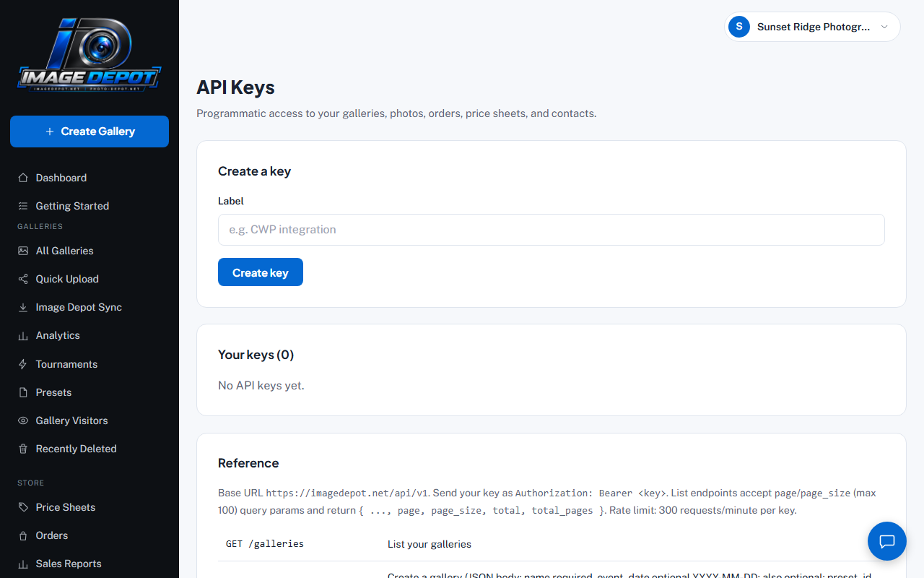Viewport: 924px width, 578px height.
Task: Click the account avatar letter S
Action: (x=739, y=27)
